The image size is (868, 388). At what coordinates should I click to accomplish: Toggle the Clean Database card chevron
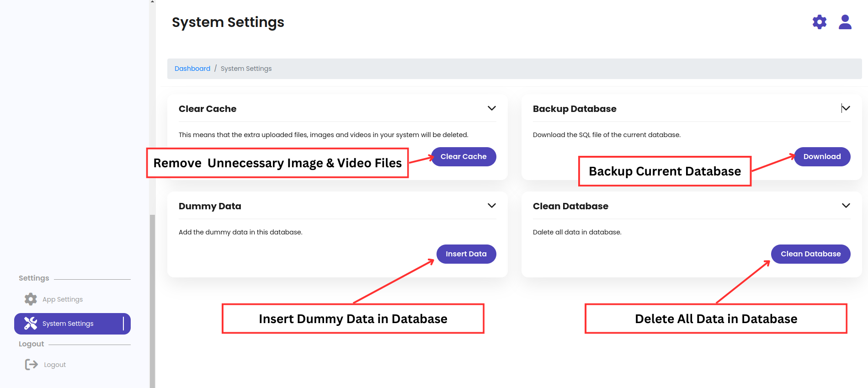coord(846,206)
